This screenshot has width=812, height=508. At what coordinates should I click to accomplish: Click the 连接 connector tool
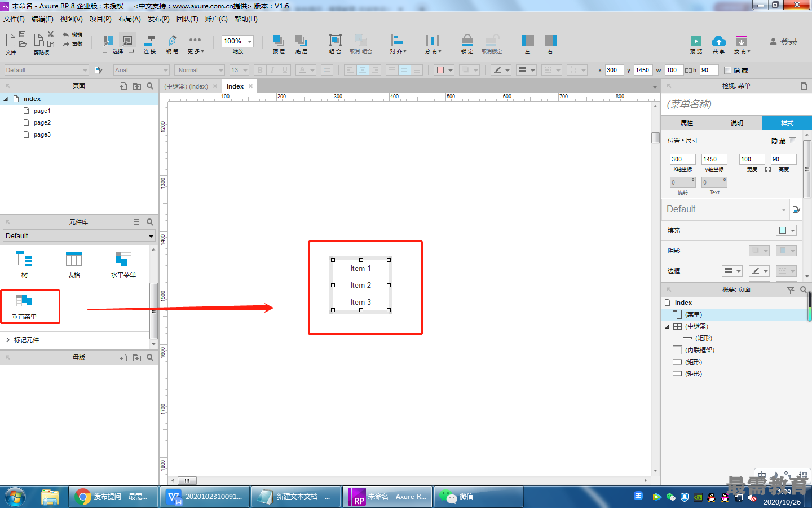(x=149, y=44)
